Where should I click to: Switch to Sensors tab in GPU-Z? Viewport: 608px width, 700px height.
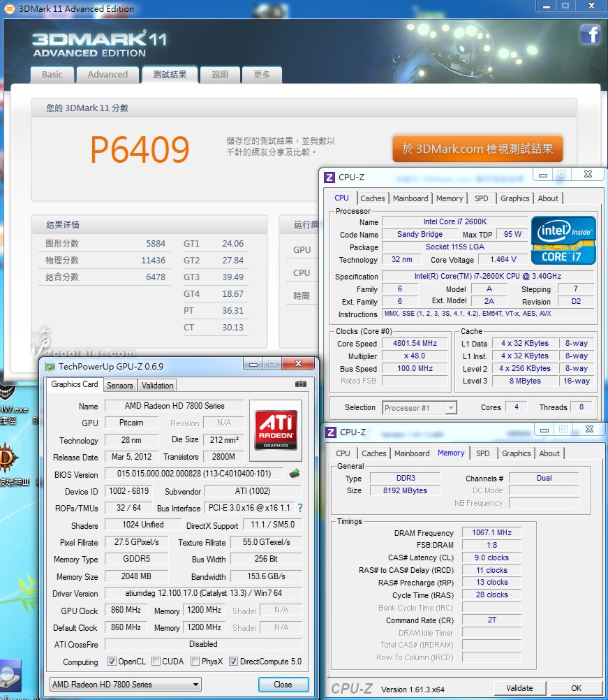click(x=119, y=385)
